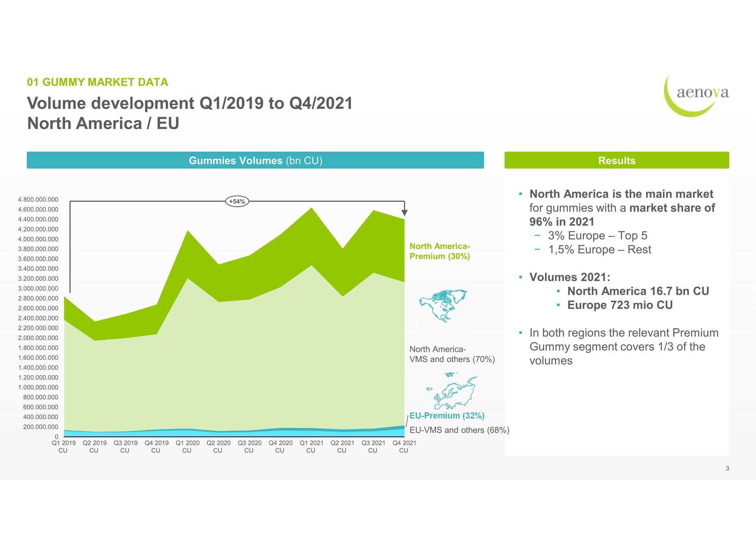Click the 4.000.000.000 y-axis value
756x535 pixels.
(x=38, y=239)
